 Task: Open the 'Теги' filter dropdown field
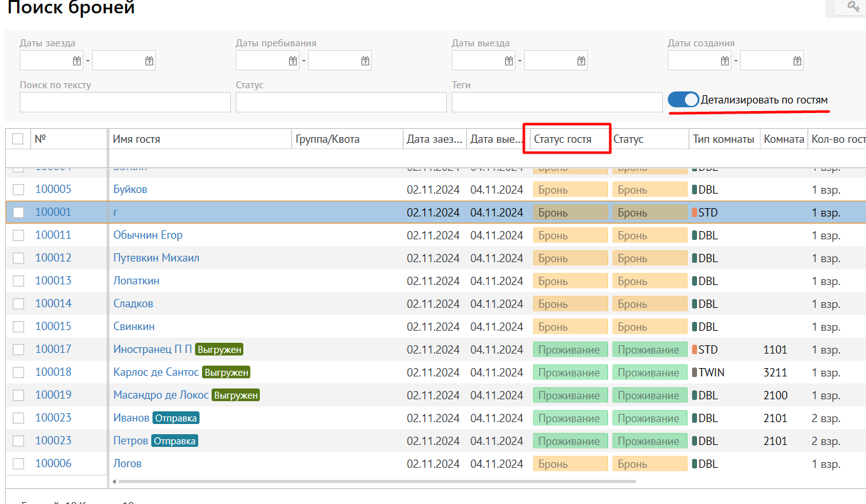[x=557, y=102]
